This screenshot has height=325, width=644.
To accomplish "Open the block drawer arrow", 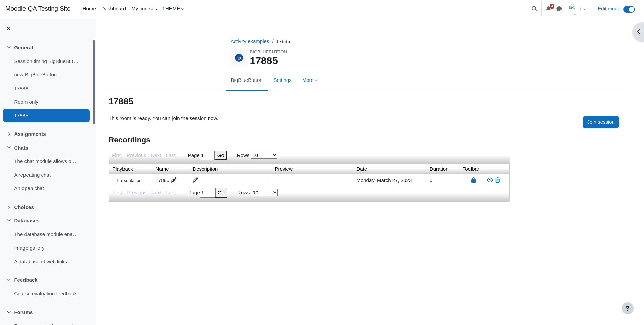I will [639, 32].
